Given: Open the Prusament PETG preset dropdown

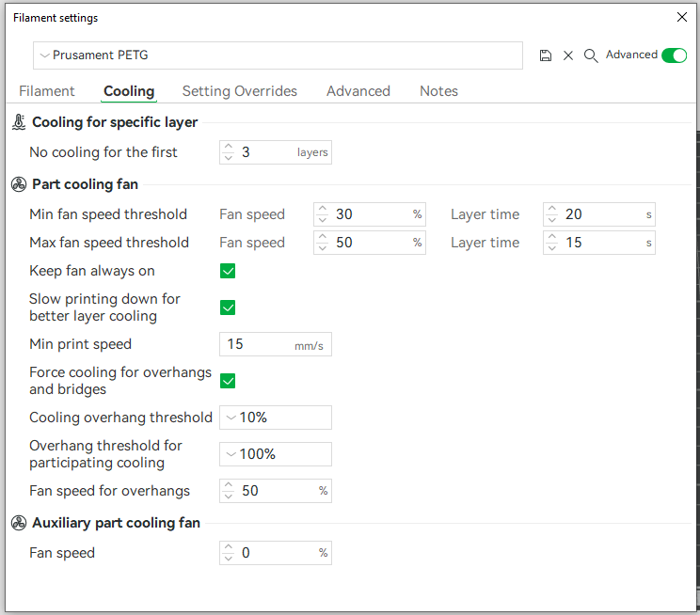Looking at the screenshot, I should click(x=278, y=55).
